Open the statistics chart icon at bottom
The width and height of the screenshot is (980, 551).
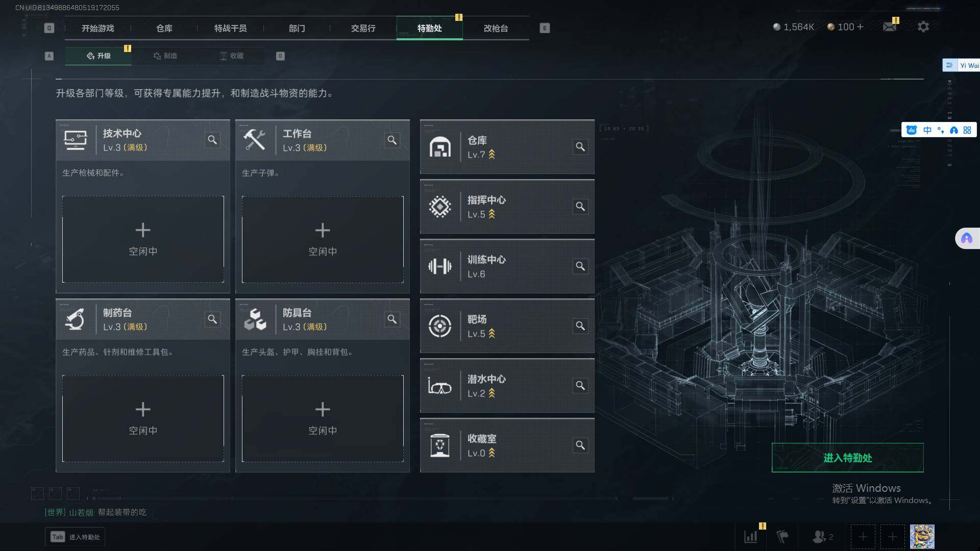pyautogui.click(x=751, y=537)
